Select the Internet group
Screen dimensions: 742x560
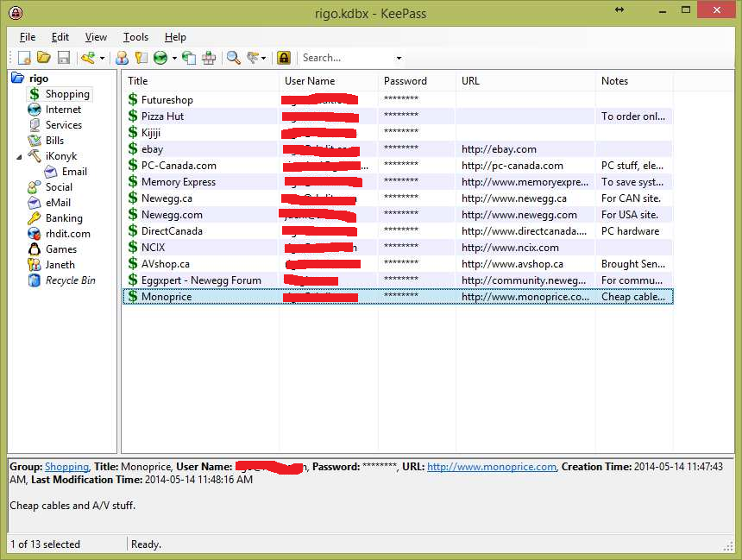(63, 110)
